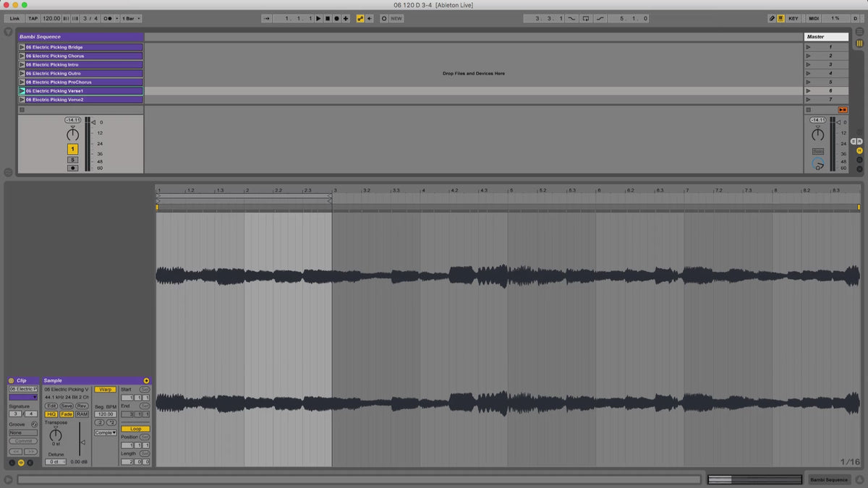Toggle the clip Loop switch
The height and width of the screenshot is (488, 868).
point(135,429)
